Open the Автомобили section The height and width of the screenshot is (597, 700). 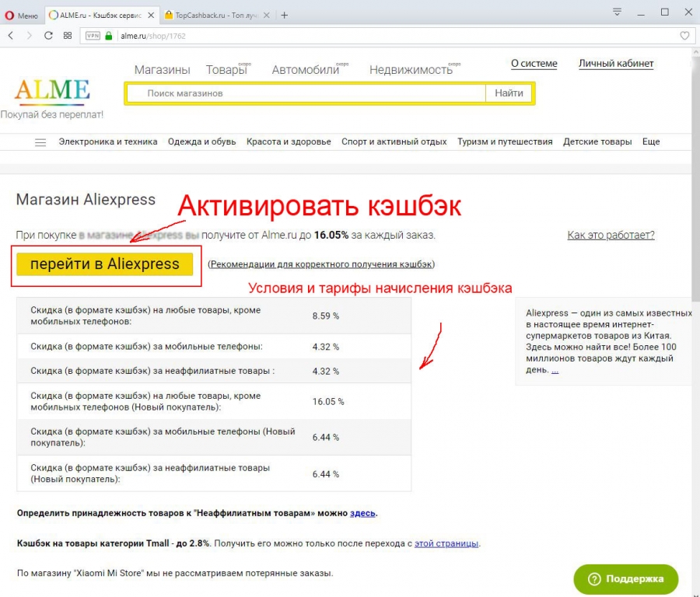pyautogui.click(x=306, y=70)
